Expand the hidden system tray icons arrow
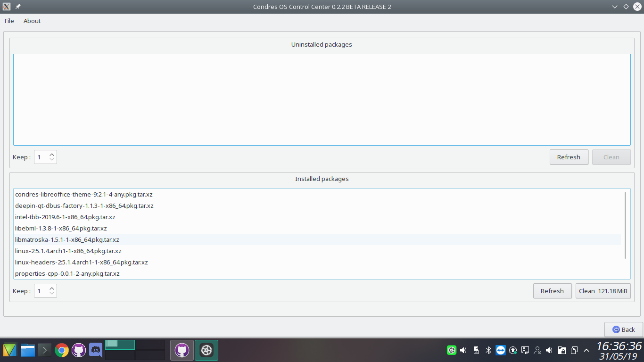This screenshot has width=644, height=362. coord(586,350)
